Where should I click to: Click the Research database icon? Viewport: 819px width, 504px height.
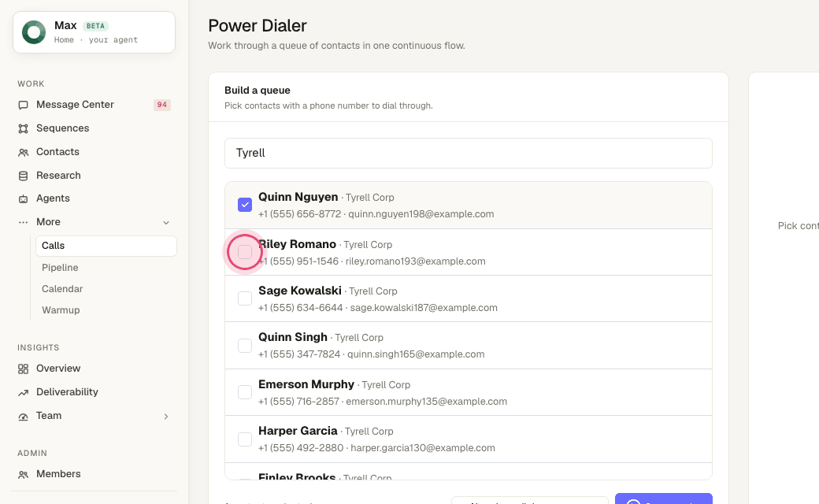pos(23,176)
